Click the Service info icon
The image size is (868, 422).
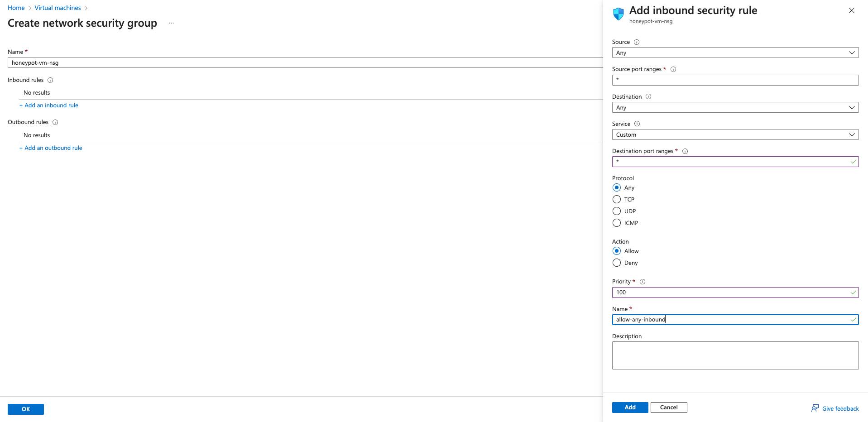tap(637, 124)
